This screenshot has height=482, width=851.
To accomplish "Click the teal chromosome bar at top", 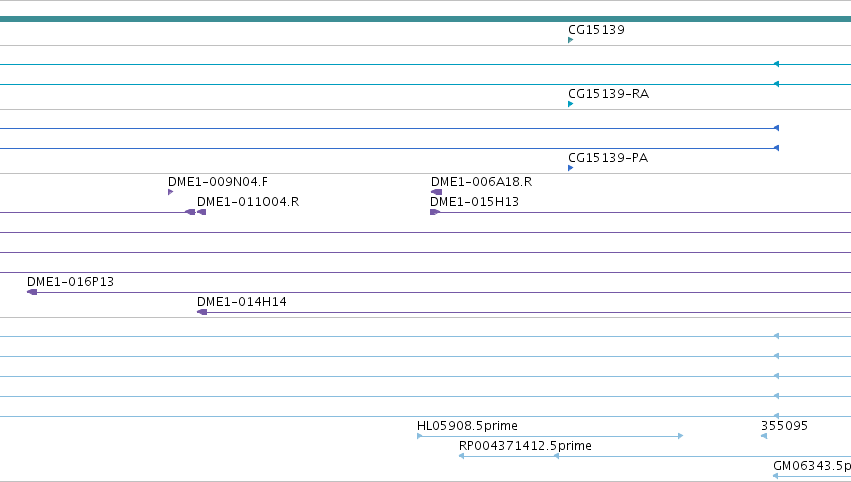I will click(x=426, y=19).
